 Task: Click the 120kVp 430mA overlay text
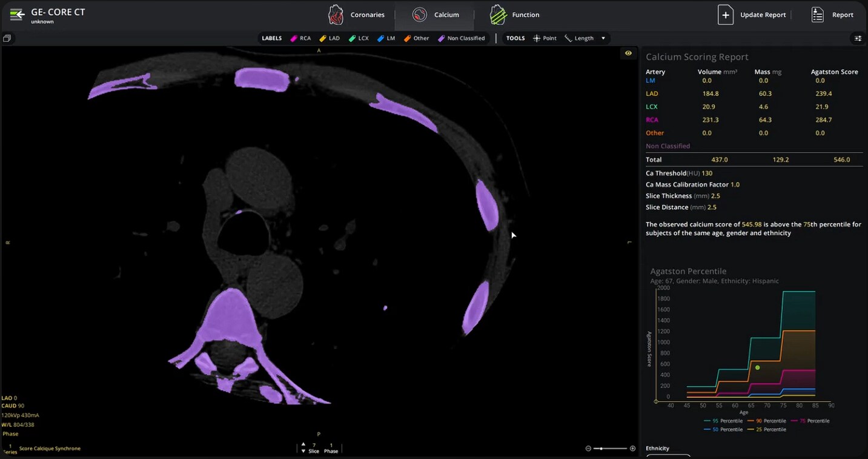coord(20,415)
